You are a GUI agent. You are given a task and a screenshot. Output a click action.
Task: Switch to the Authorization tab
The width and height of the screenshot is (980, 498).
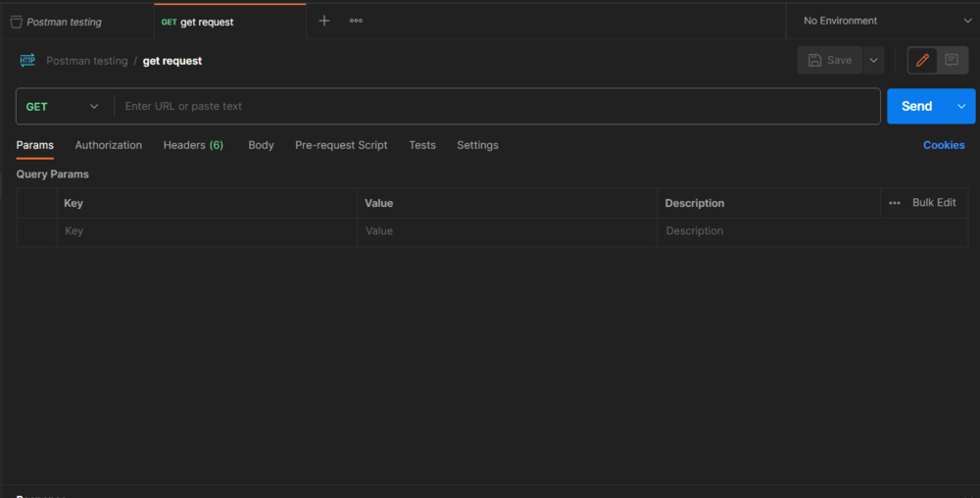click(109, 145)
